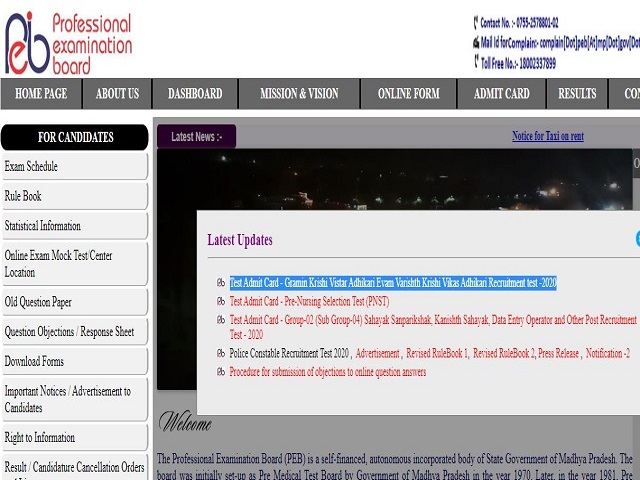Go to the DASHBOARD menu item
The width and height of the screenshot is (640, 480).
[x=195, y=93]
